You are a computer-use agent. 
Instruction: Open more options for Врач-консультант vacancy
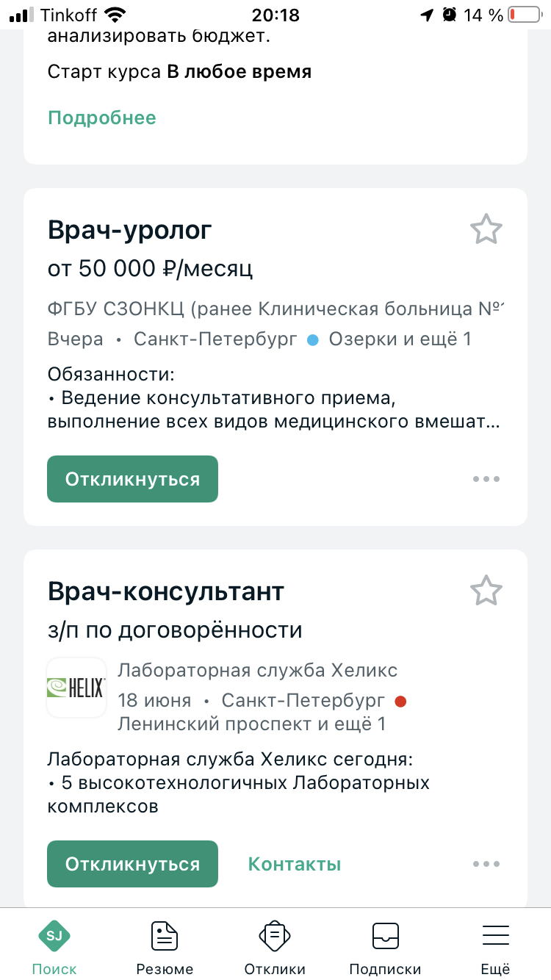tap(486, 864)
